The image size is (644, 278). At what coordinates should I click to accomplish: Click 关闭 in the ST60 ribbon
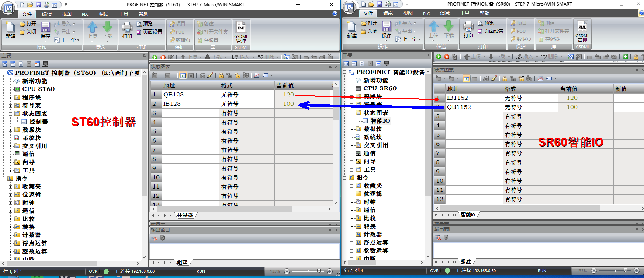[28, 32]
